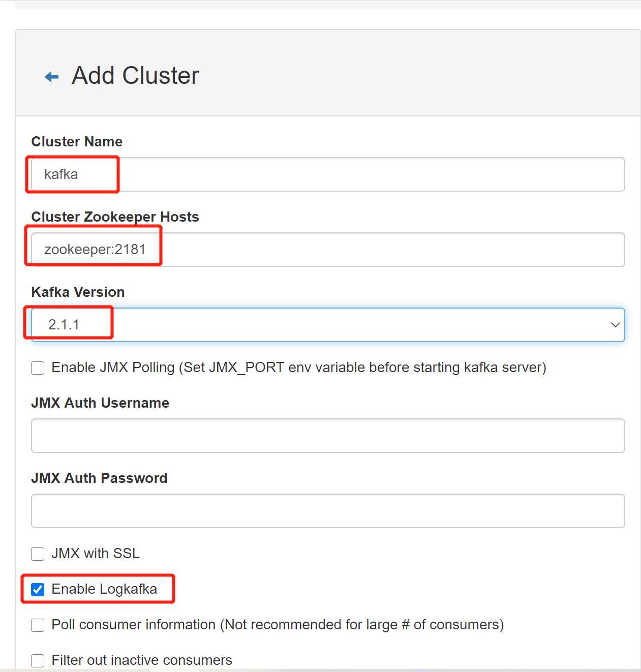Click the JMX with SSL label text
Viewport: 641px width, 672px height.
pyautogui.click(x=96, y=553)
